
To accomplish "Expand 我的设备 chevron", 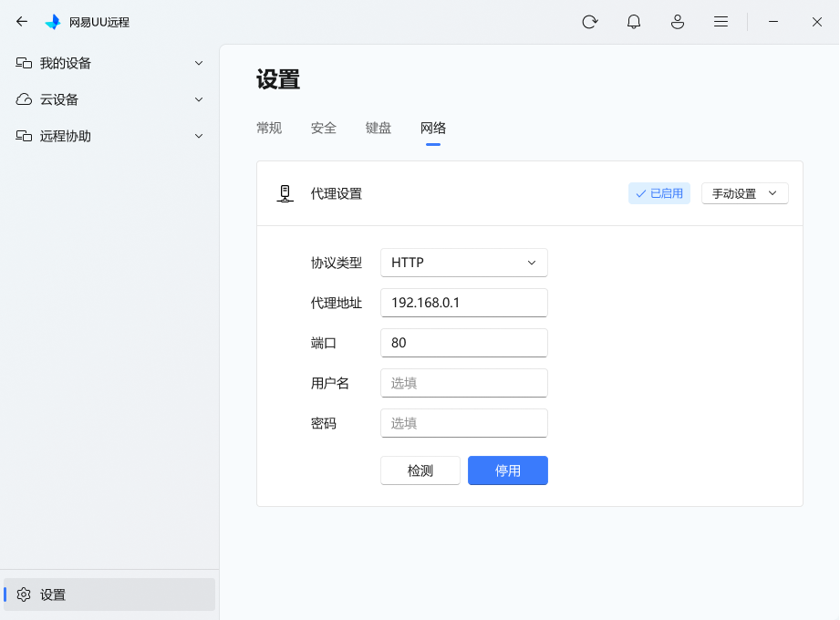I will [x=199, y=63].
